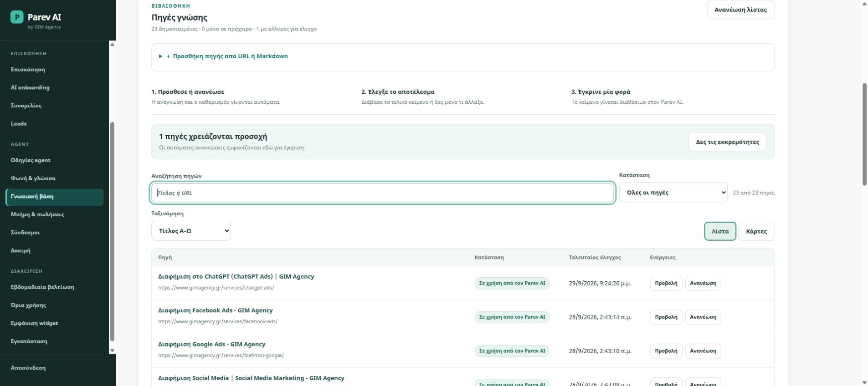The image size is (868, 386).
Task: Open Μνήμη & πωλήσεις page
Action: (x=37, y=214)
